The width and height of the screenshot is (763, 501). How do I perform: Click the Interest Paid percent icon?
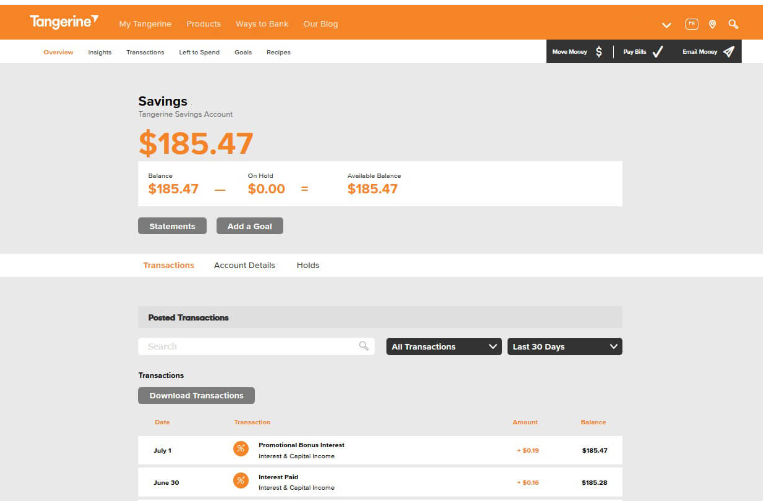[x=240, y=481]
